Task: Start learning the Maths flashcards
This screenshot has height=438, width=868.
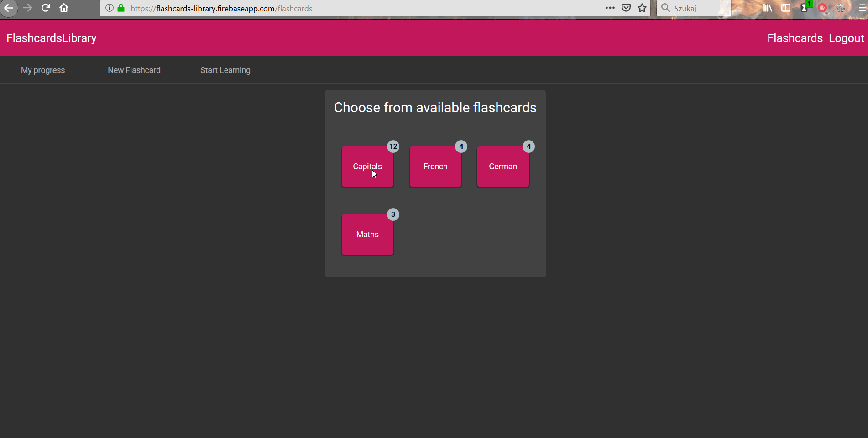Action: pos(367,234)
